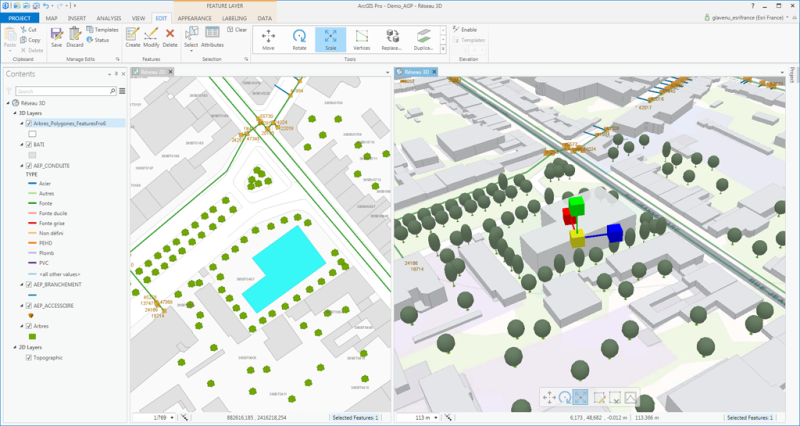Open the Vertices editing tool
800x426 pixels.
pos(361,38)
